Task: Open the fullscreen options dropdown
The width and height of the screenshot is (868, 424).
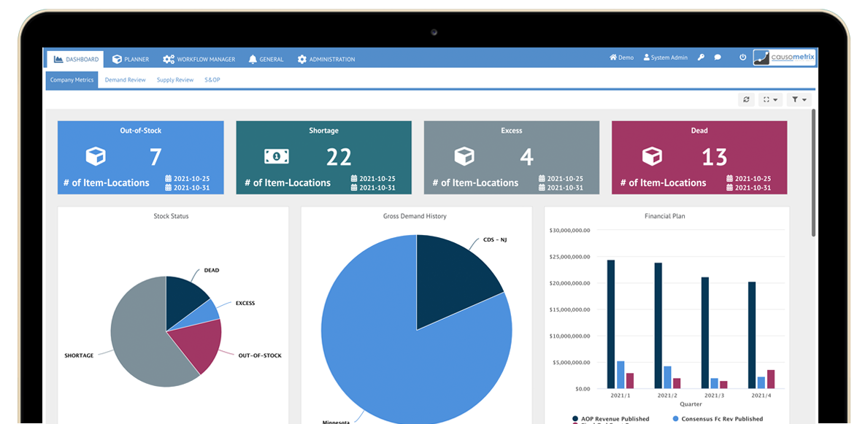Action: (x=771, y=99)
